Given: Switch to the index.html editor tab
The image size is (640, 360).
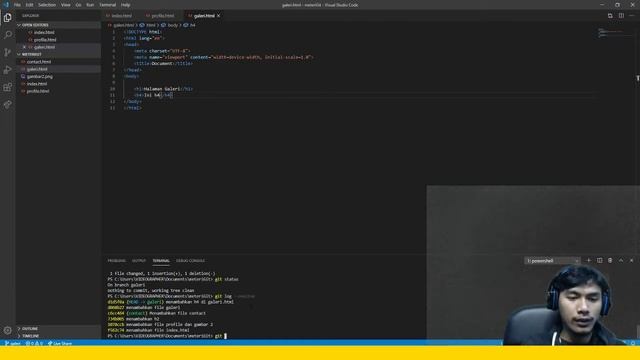Looking at the screenshot, I should point(121,16).
